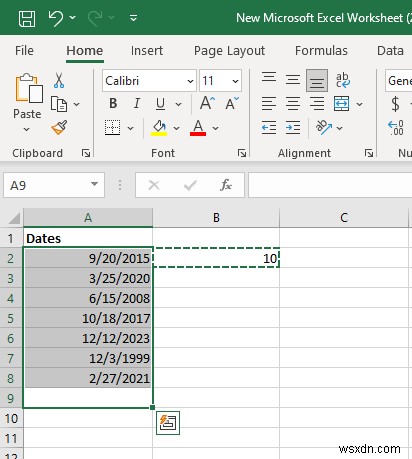Expand the Paste options arrow
The height and width of the screenshot is (459, 412).
point(27,129)
